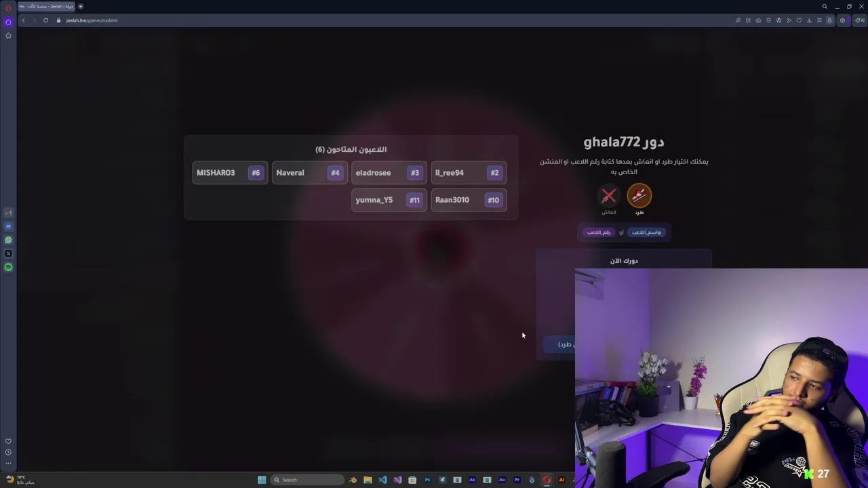Viewport: 868px width, 488px height.
Task: Switch to the Jawlah browser tab
Action: 46,6
